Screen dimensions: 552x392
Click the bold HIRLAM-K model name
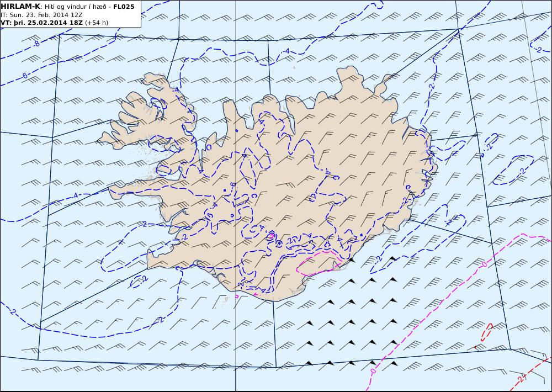tap(20, 7)
